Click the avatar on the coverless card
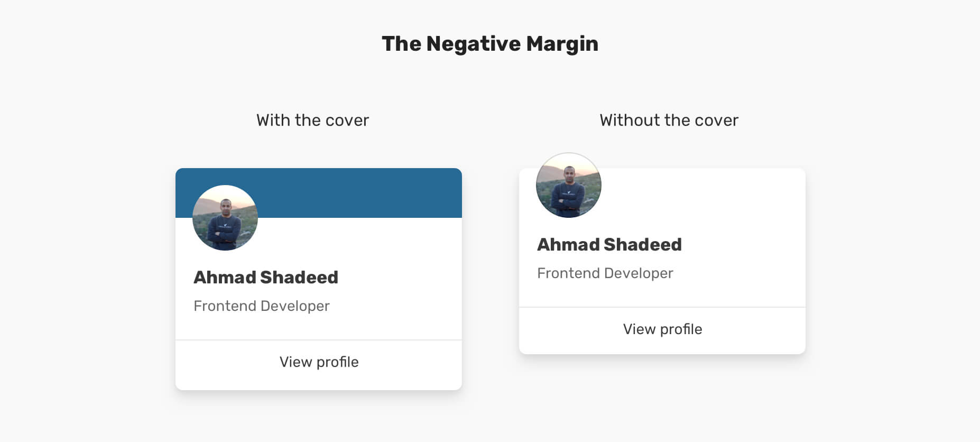The width and height of the screenshot is (980, 442). pos(569,186)
